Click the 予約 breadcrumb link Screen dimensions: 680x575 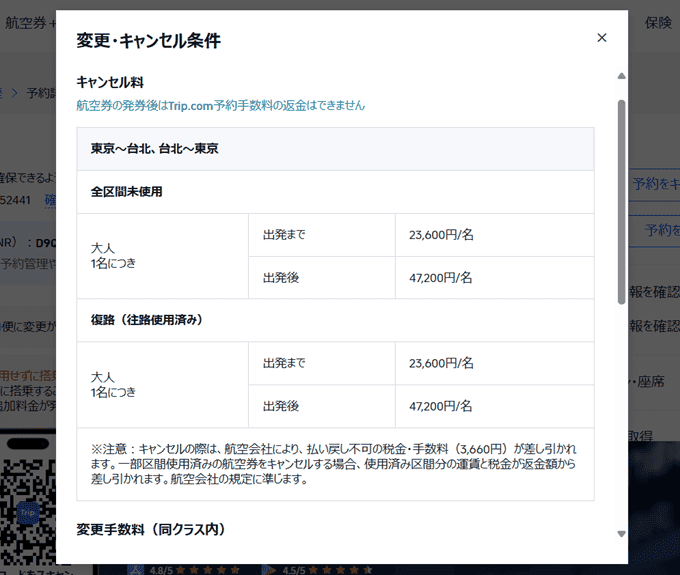coord(40,93)
